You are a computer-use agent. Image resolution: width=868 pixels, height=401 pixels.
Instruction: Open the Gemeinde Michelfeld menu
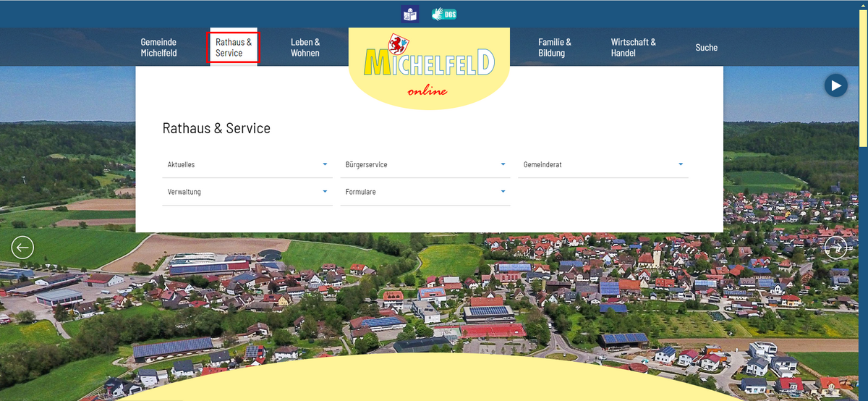pos(158,48)
